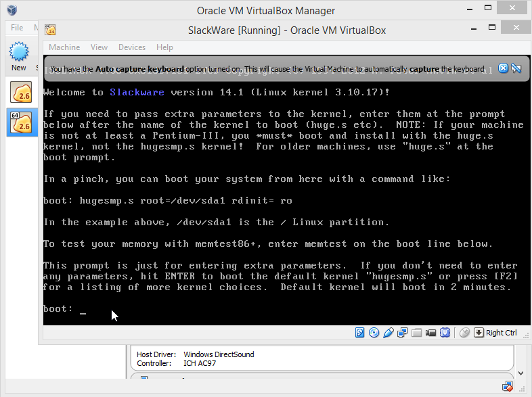Click the Manager details scroll down arrow
The width and height of the screenshot is (532, 397).
coord(520,373)
